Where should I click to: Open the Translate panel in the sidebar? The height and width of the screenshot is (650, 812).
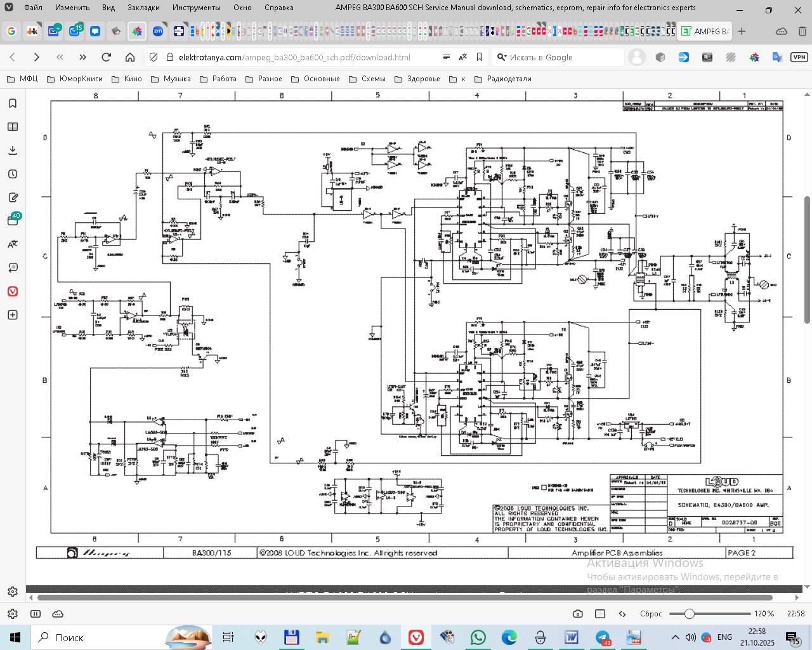(13, 244)
